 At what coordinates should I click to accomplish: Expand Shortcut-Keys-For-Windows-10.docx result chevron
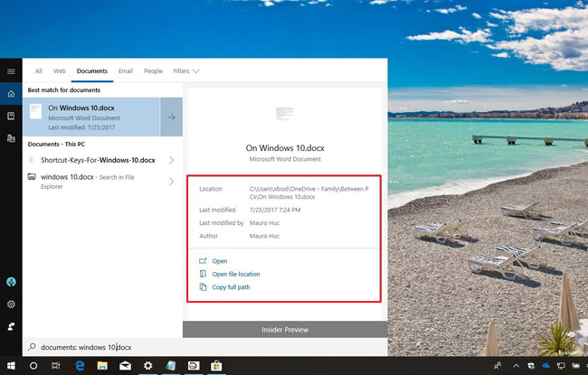click(172, 160)
